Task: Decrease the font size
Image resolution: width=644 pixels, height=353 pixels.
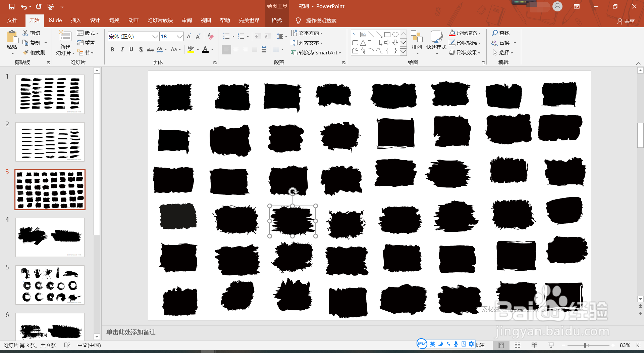Action: coord(198,36)
